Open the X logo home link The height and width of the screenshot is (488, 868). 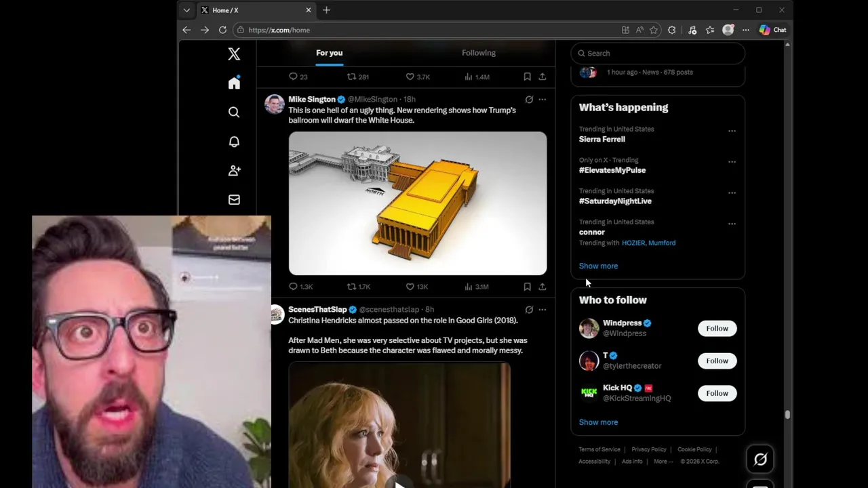(234, 54)
